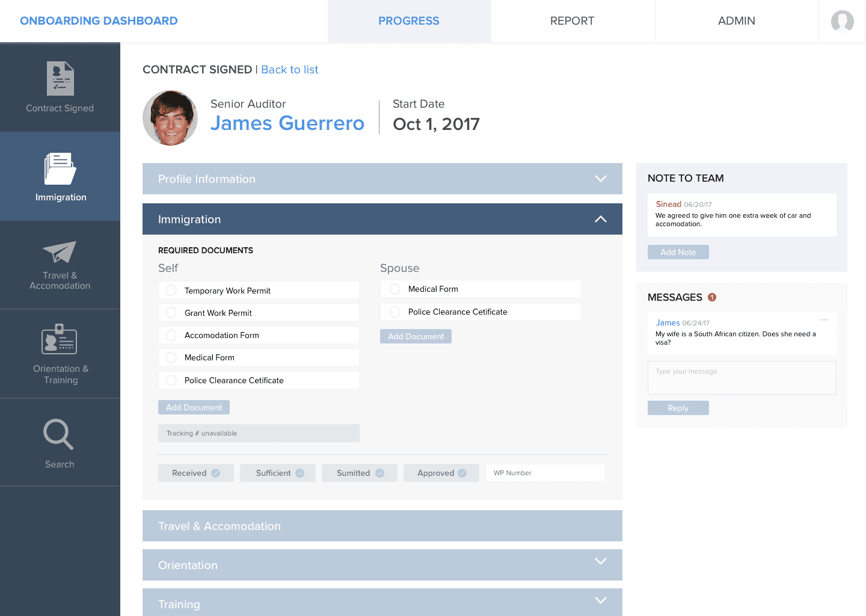The height and width of the screenshot is (616, 866).
Task: Open Travel & Accomodation paper plane icon
Action: 60,252
